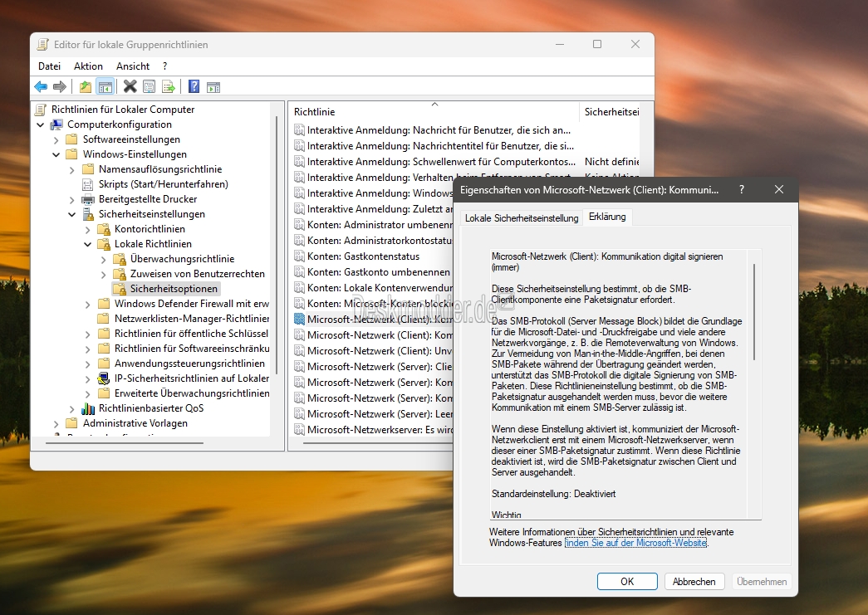Viewport: 868px width, 615px height.
Task: Select Windows Defender Firewall mit erw tree item
Action: pyautogui.click(x=192, y=304)
